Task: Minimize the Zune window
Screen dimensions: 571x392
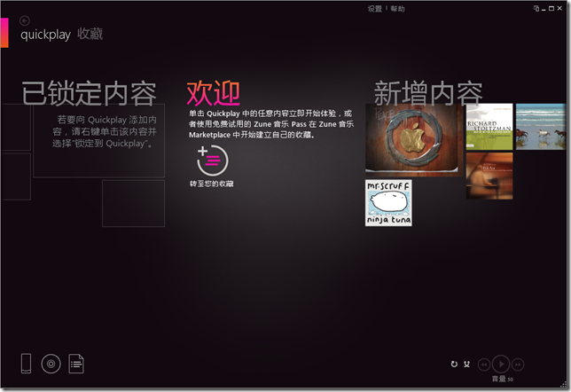Action: (544, 9)
